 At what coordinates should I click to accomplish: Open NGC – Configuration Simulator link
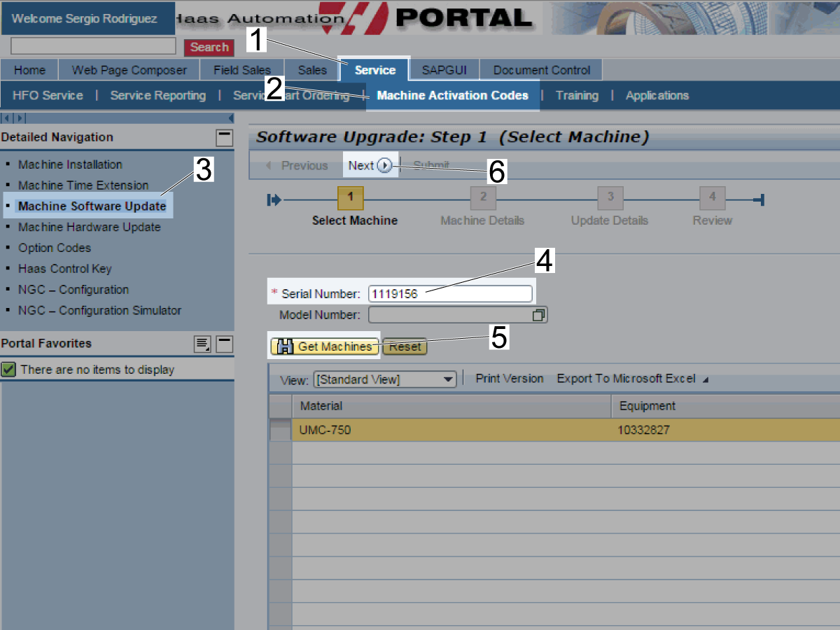100,310
